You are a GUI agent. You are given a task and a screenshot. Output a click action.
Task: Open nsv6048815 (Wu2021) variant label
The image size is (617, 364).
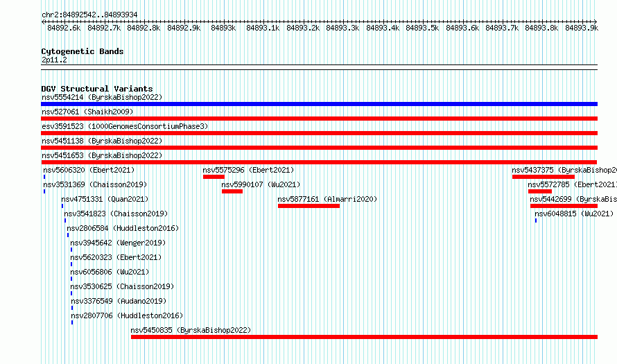574,214
